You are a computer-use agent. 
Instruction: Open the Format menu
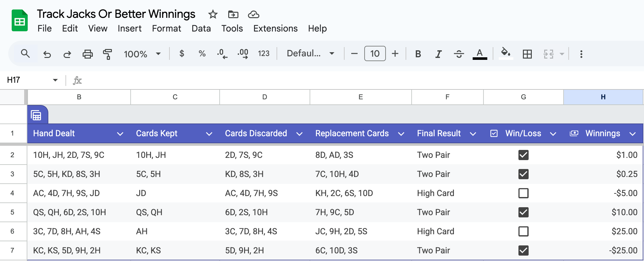pyautogui.click(x=166, y=29)
